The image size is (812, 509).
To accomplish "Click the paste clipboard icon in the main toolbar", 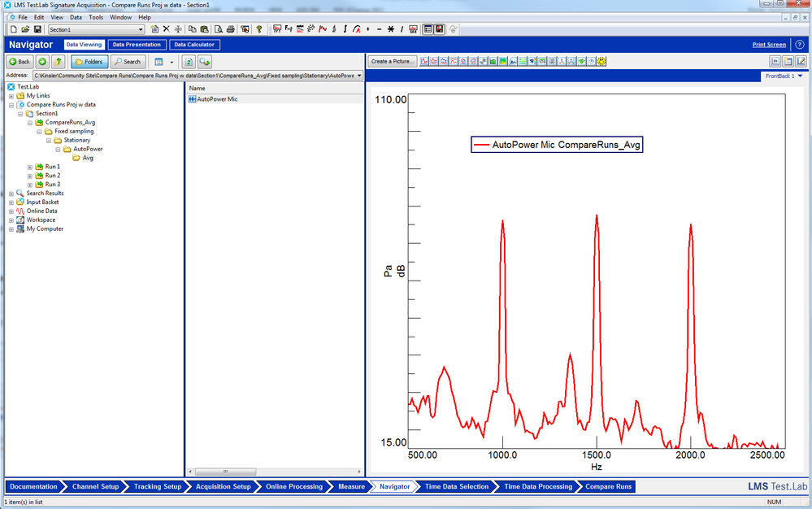I will click(x=204, y=29).
